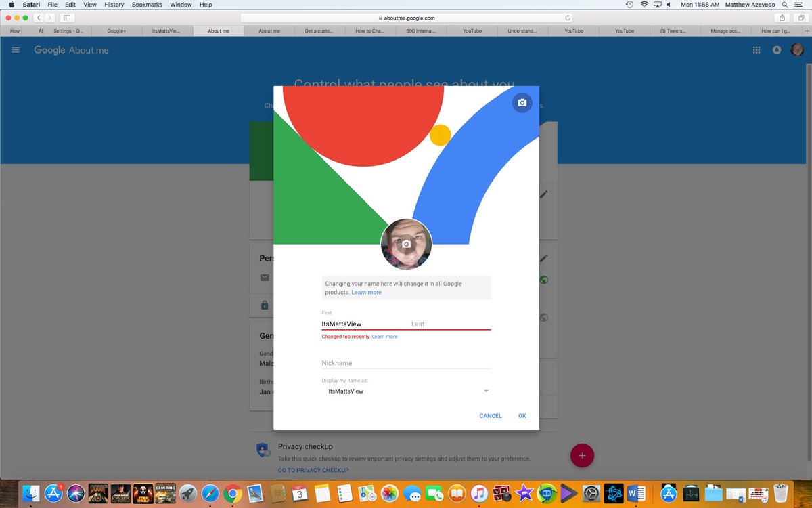Confirm with the OK button
The width and height of the screenshot is (812, 508).
click(522, 416)
